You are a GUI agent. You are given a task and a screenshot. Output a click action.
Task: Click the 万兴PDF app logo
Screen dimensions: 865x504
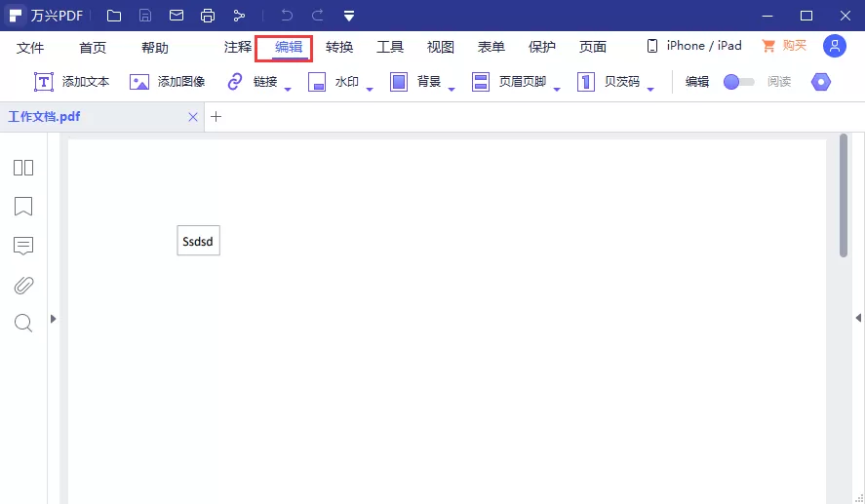point(16,16)
